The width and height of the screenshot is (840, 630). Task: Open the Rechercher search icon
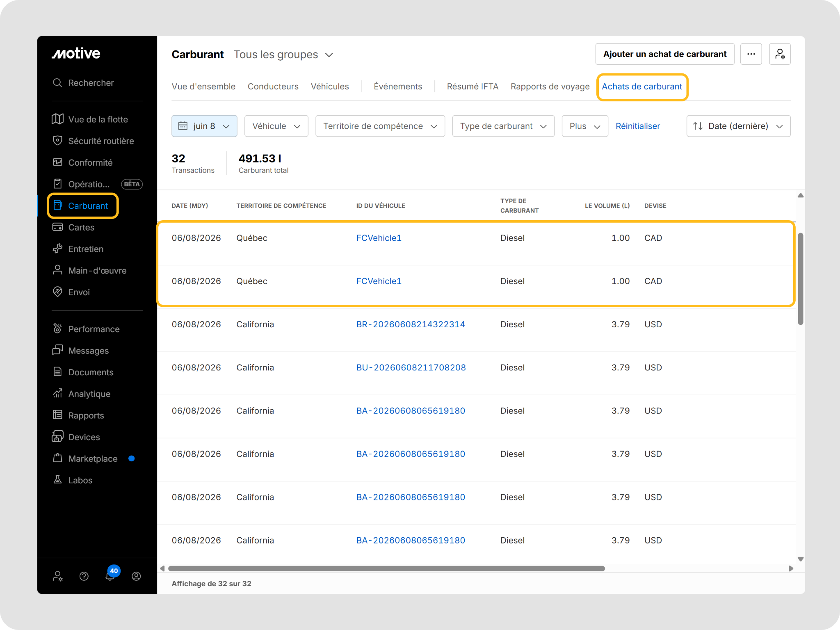pyautogui.click(x=57, y=83)
